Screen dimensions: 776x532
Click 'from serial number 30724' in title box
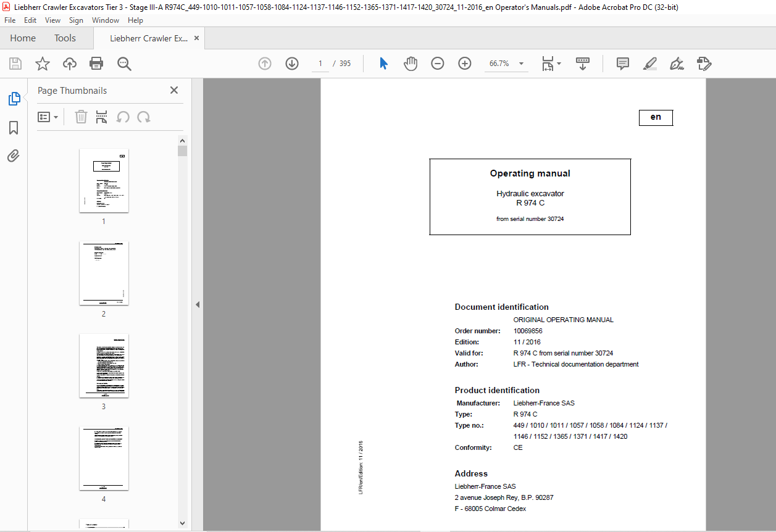(530, 219)
